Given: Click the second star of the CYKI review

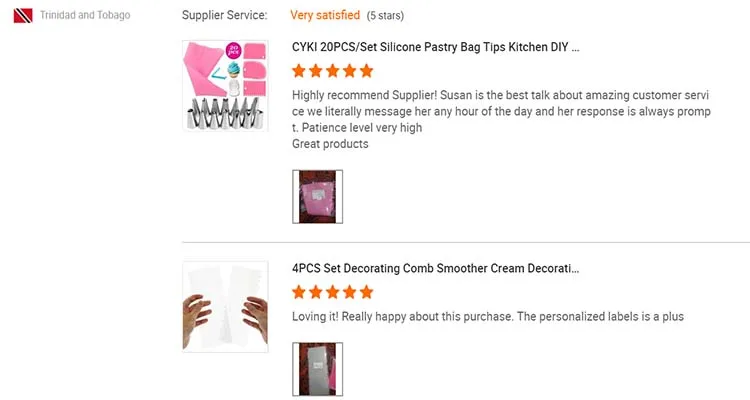Looking at the screenshot, I should tap(316, 71).
